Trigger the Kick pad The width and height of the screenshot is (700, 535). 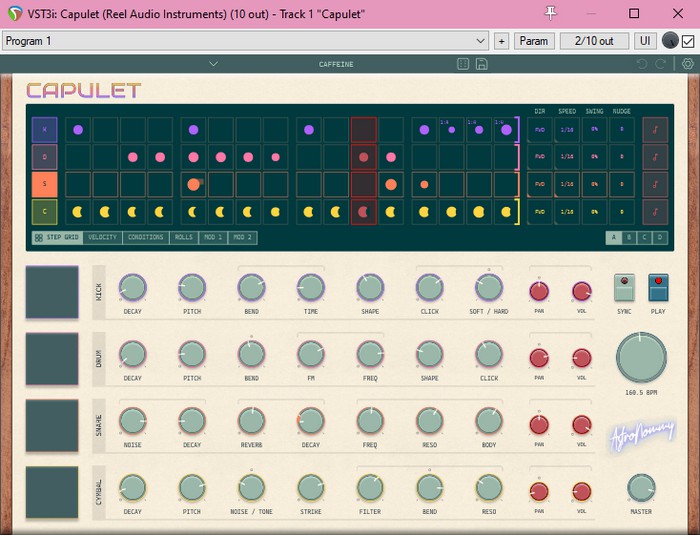pos(52,292)
